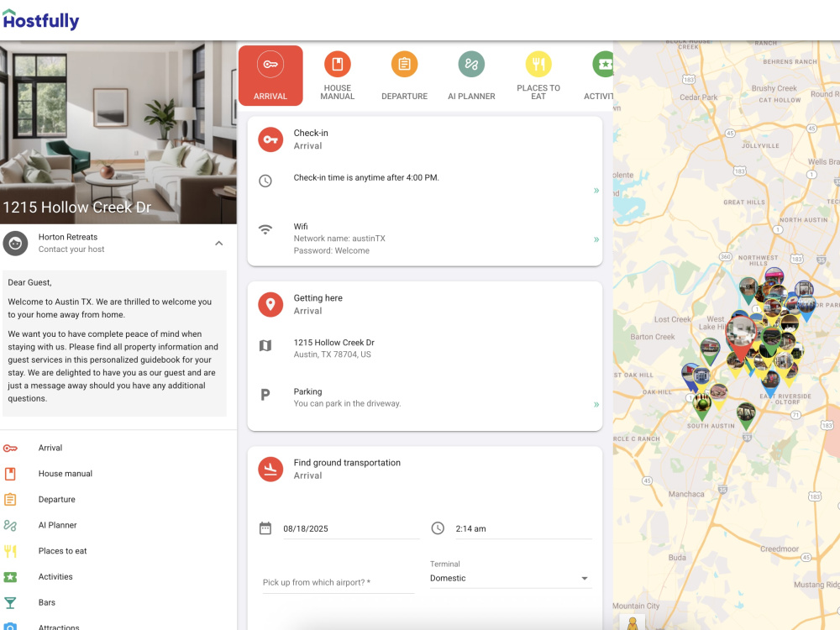Click the Pick up from which airport field
The width and height of the screenshot is (840, 630).
point(339,582)
